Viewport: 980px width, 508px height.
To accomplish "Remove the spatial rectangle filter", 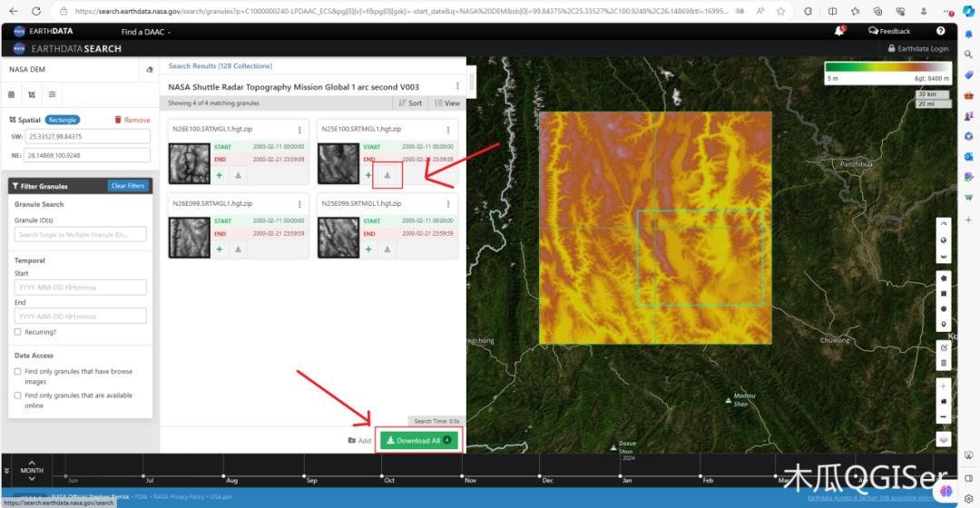I will (x=132, y=120).
